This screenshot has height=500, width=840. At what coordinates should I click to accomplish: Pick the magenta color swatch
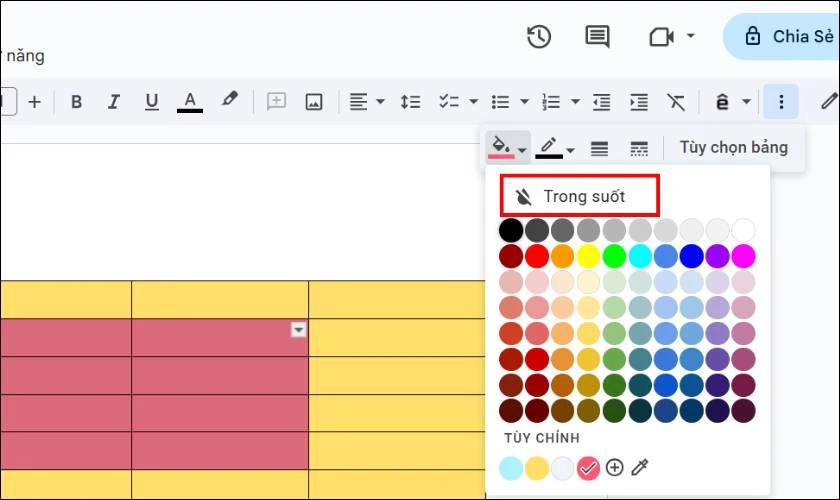point(743,256)
